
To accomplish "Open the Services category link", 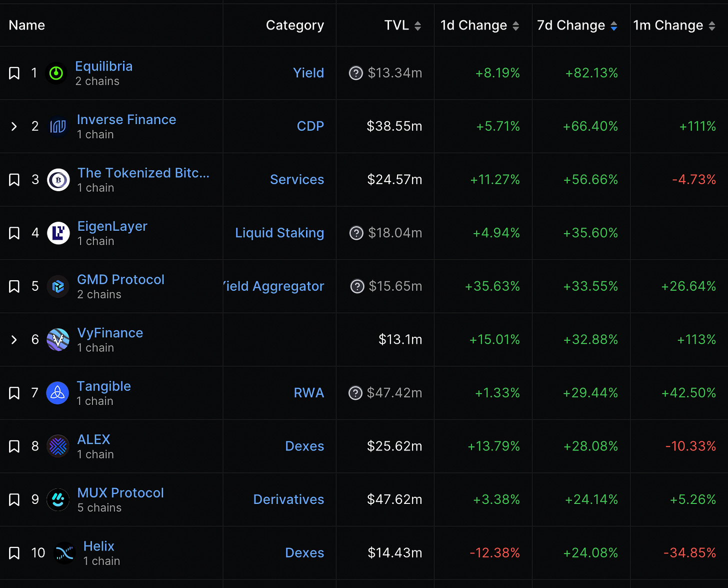I will [x=297, y=180].
